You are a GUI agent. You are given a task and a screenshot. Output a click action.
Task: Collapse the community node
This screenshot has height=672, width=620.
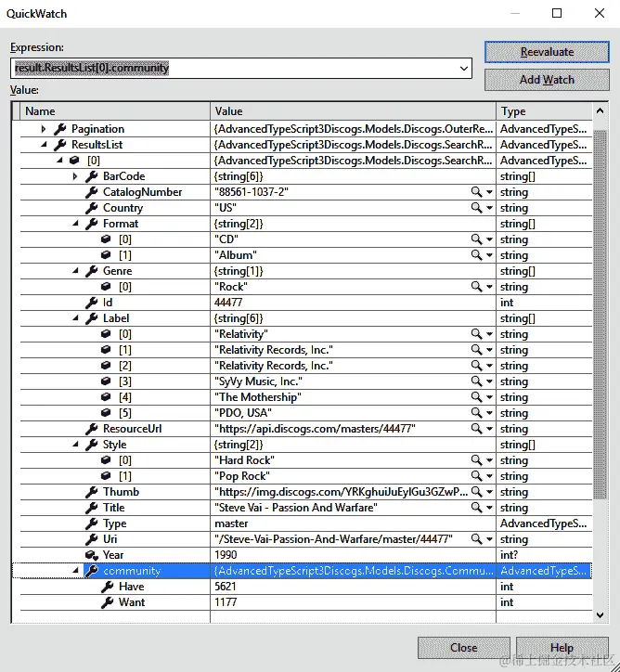pos(75,571)
